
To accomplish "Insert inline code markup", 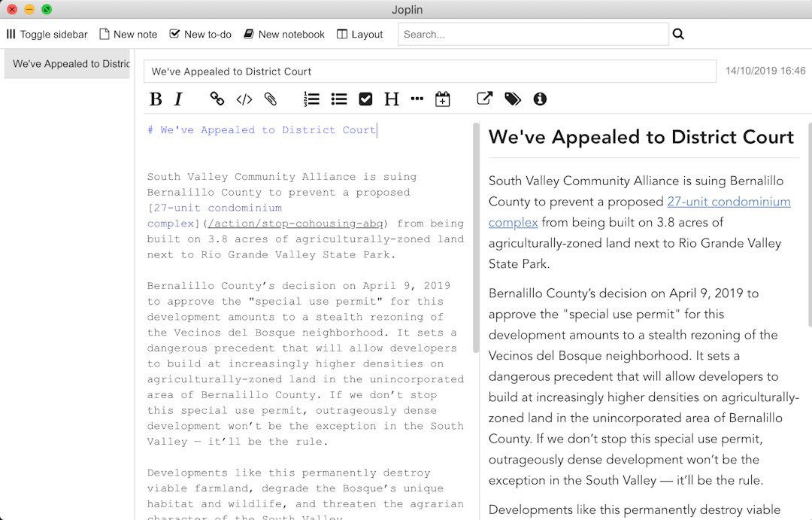I will [244, 99].
